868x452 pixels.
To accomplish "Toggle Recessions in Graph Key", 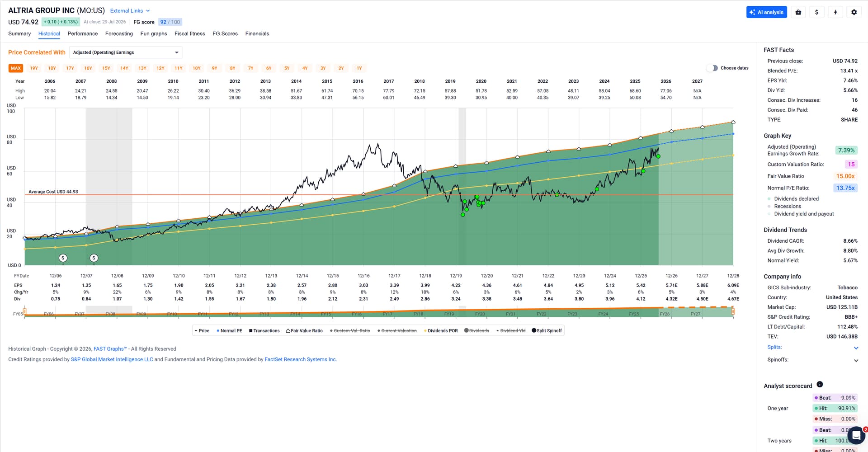I will 784,207.
